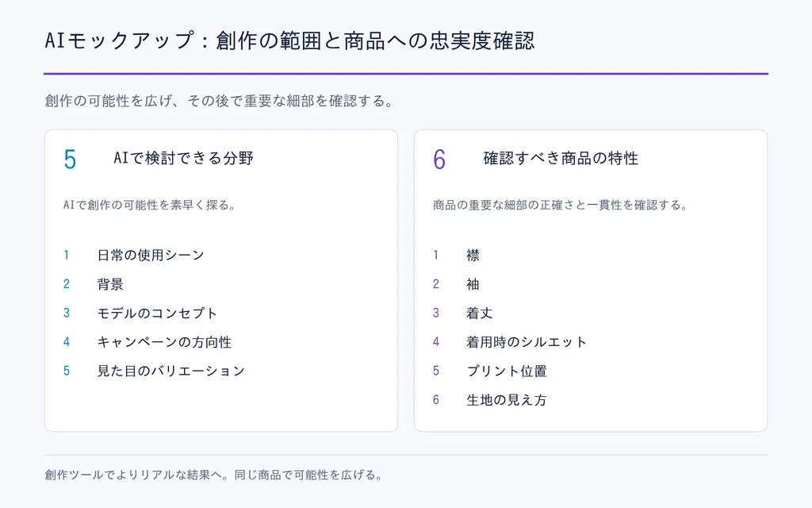The width and height of the screenshot is (812, 508).
Task: Click the large teal number 5
Action: 70,159
